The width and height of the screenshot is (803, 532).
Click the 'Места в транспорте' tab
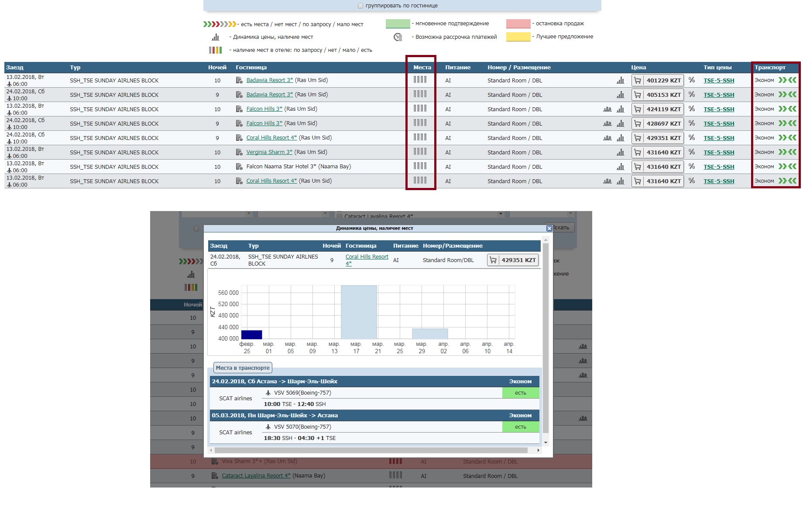point(243,368)
